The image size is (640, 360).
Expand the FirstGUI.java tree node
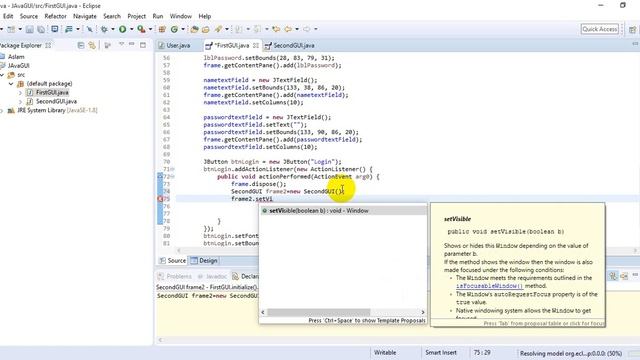[x=20, y=93]
